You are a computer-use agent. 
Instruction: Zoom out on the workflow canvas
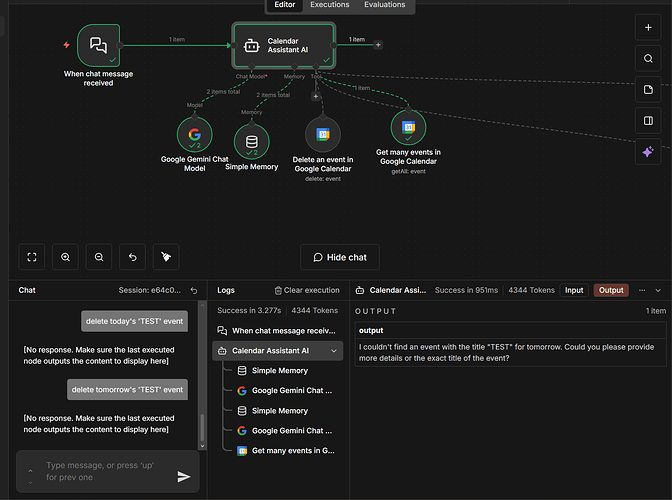pos(99,257)
